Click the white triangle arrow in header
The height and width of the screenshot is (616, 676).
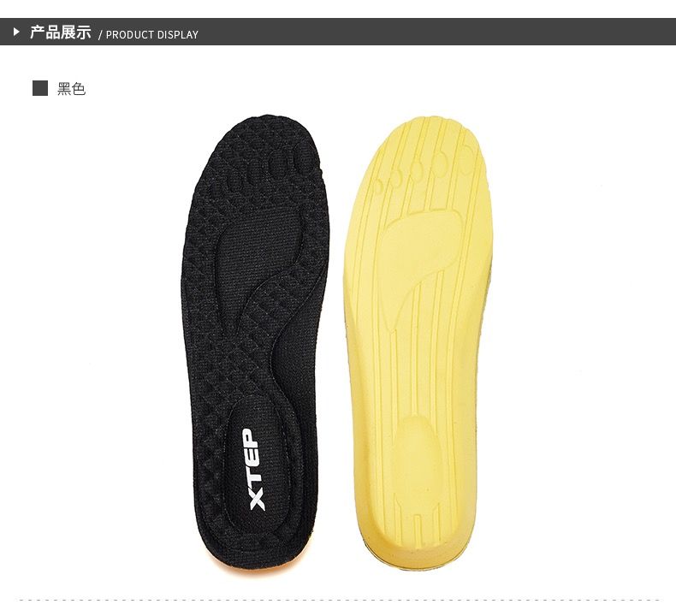[x=16, y=32]
